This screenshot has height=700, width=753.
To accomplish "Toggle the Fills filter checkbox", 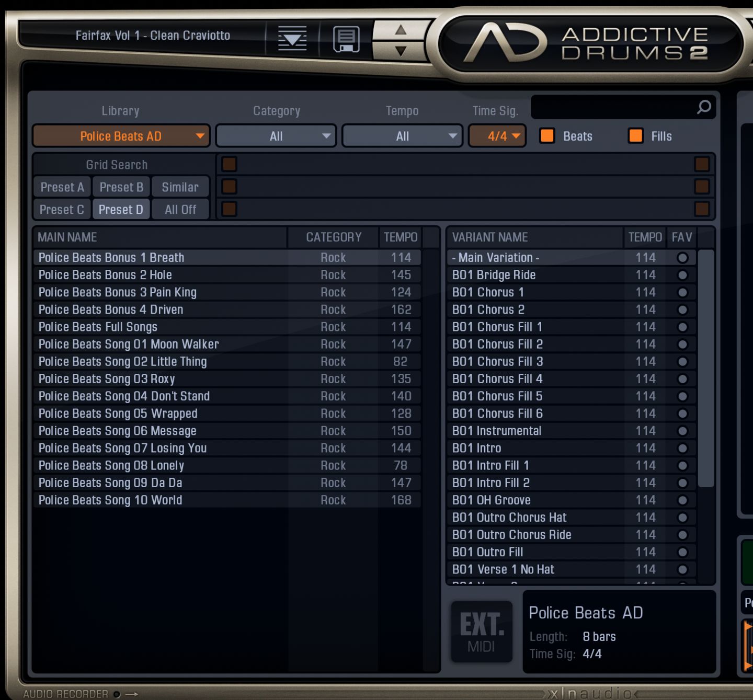I will tap(636, 136).
